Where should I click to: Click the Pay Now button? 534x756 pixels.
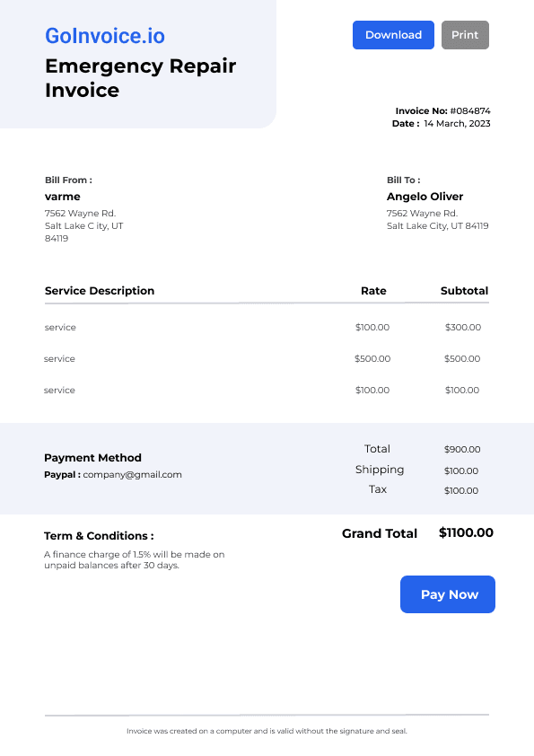[x=448, y=594]
